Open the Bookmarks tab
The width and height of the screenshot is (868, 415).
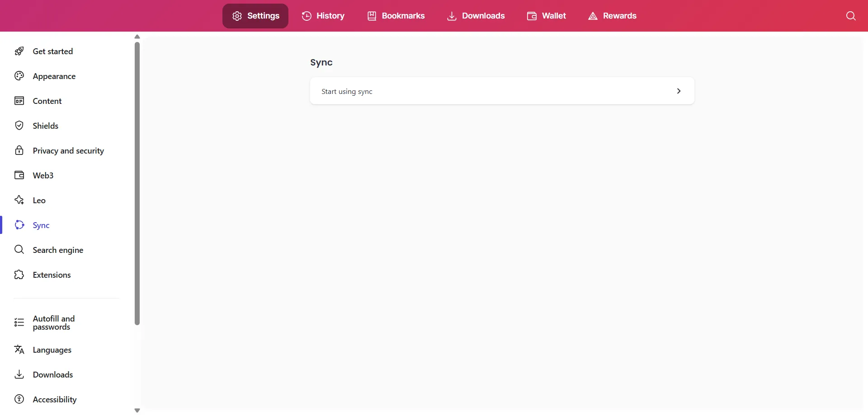point(396,16)
